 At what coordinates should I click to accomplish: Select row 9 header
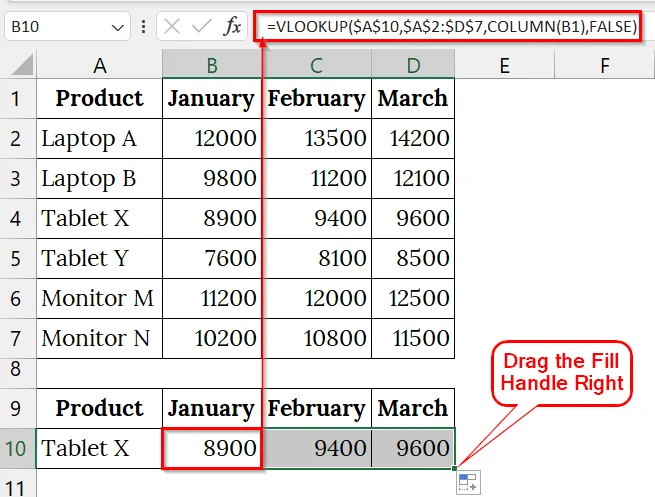tap(17, 408)
